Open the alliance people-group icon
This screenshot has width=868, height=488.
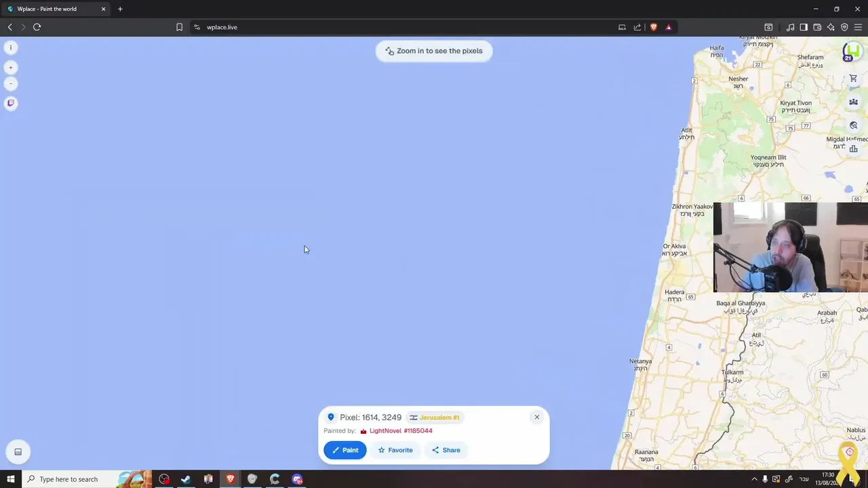tap(853, 102)
